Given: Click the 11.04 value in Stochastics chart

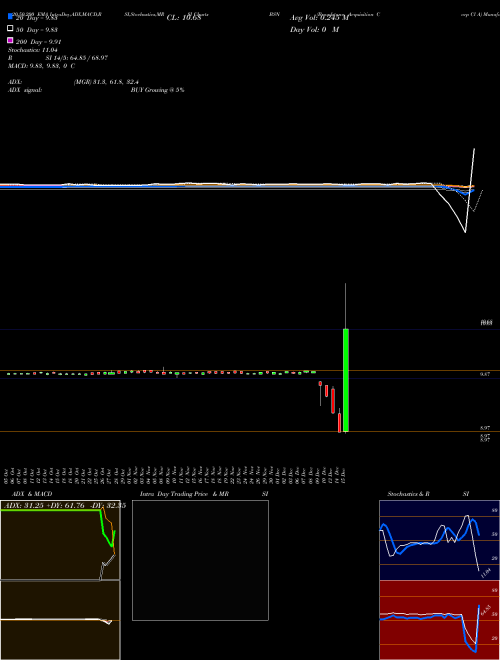Looking at the screenshot, I should pos(486,573).
